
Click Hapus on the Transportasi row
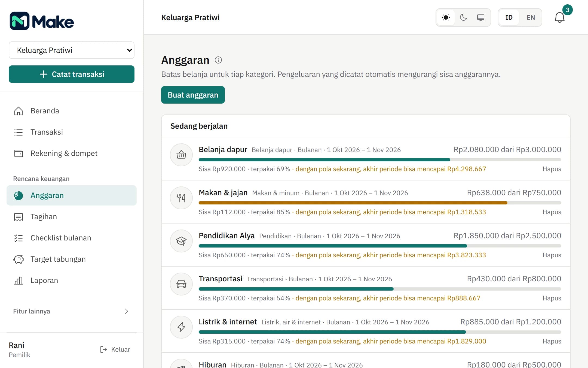552,298
